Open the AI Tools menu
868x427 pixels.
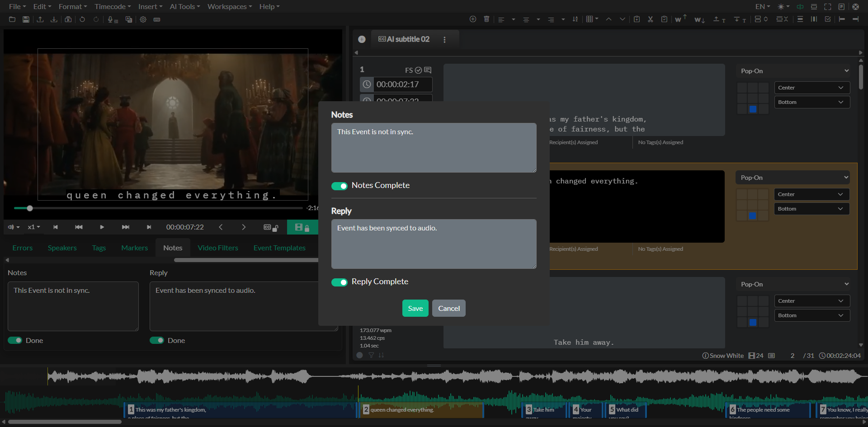(x=185, y=7)
